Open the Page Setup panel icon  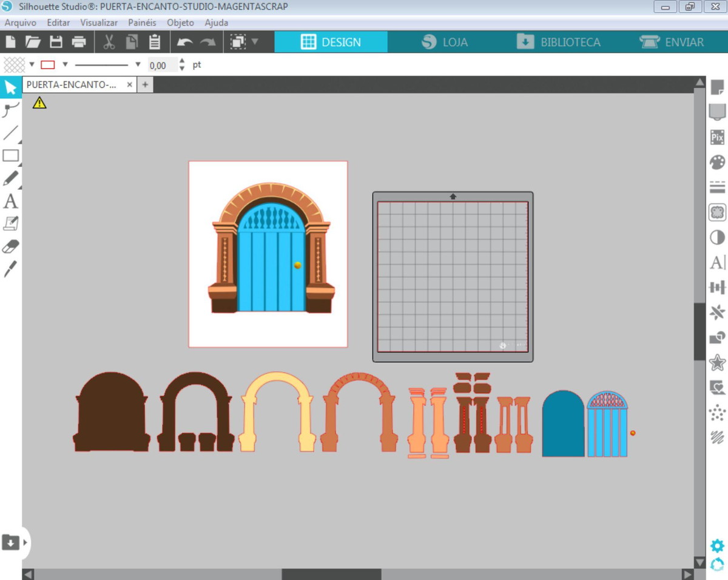(717, 87)
